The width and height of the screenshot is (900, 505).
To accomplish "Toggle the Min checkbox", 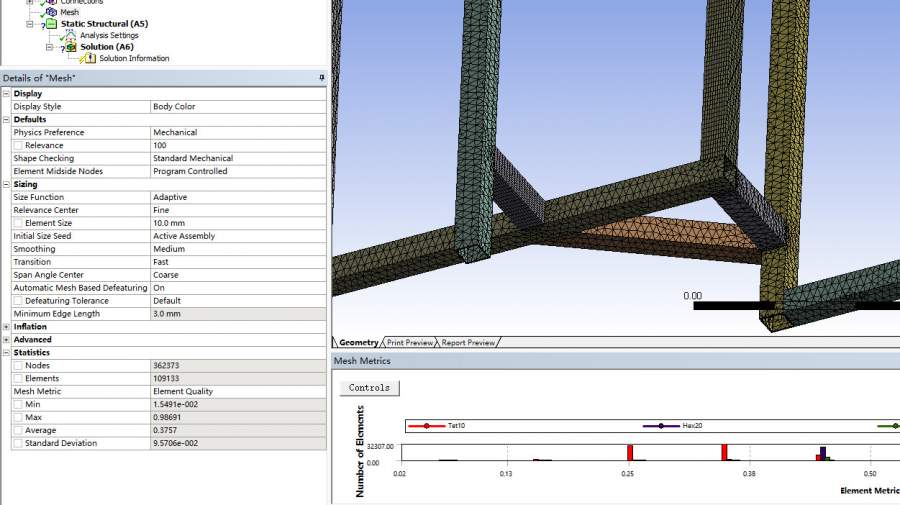I will tap(18, 405).
